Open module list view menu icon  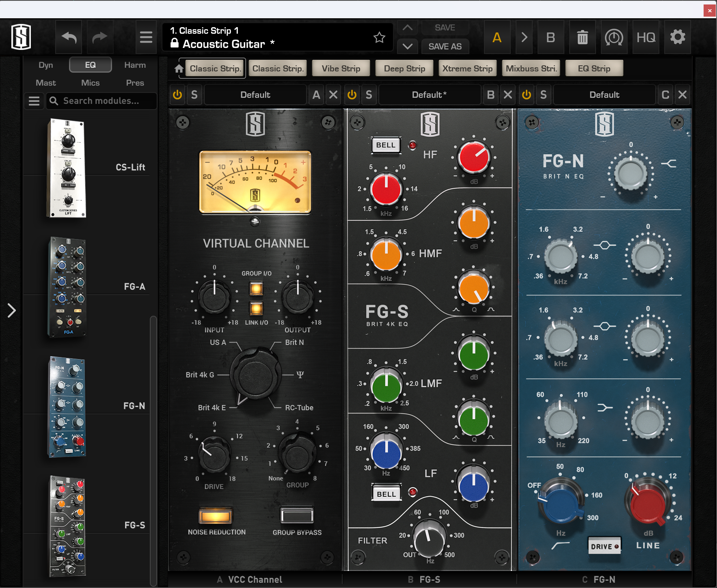(x=34, y=101)
